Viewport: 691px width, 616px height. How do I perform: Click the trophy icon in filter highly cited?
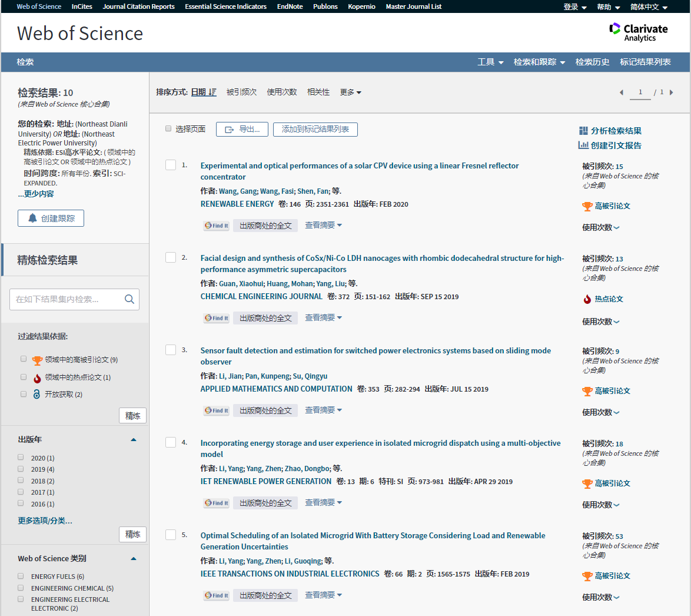38,360
